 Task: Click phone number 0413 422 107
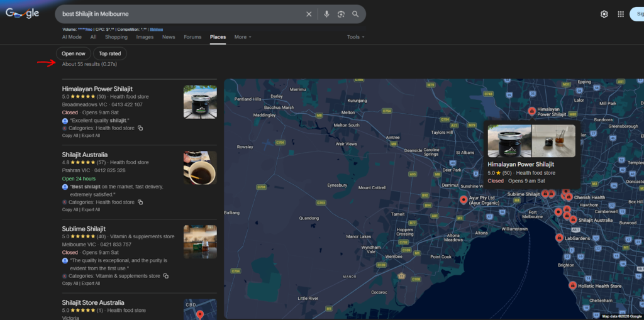(x=127, y=104)
